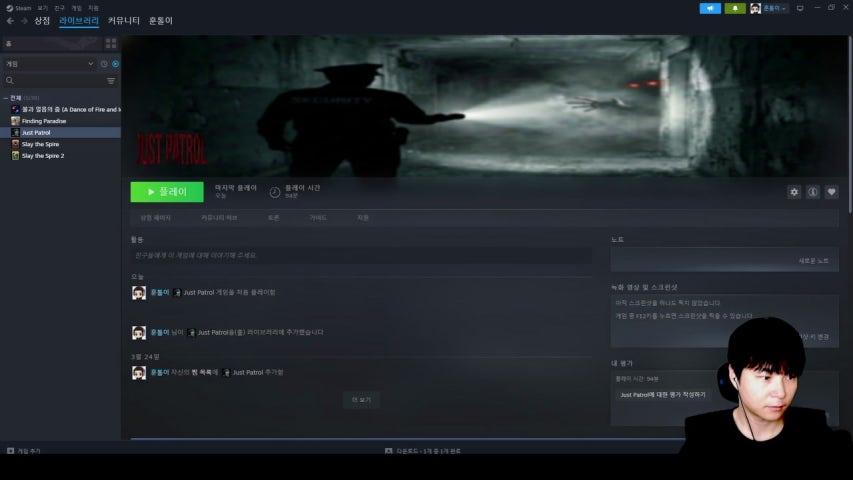
Task: Click the 더 보기 button under activity
Action: click(361, 399)
